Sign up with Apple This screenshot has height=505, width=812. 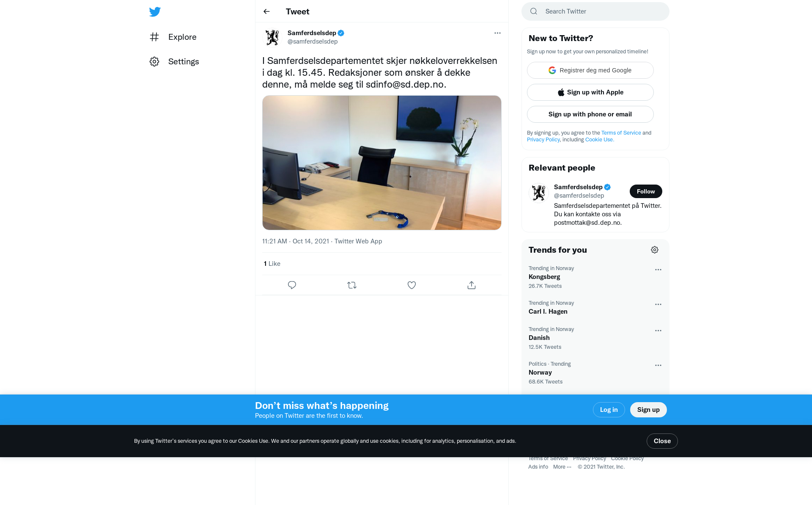click(590, 92)
